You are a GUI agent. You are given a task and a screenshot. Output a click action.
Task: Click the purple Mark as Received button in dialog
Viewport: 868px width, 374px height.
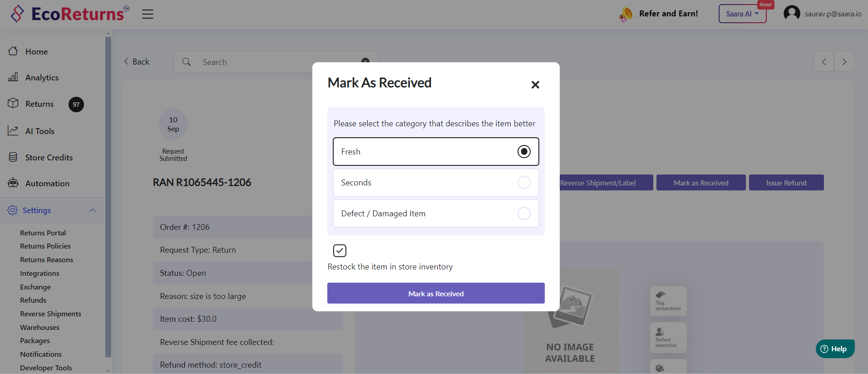pos(436,293)
